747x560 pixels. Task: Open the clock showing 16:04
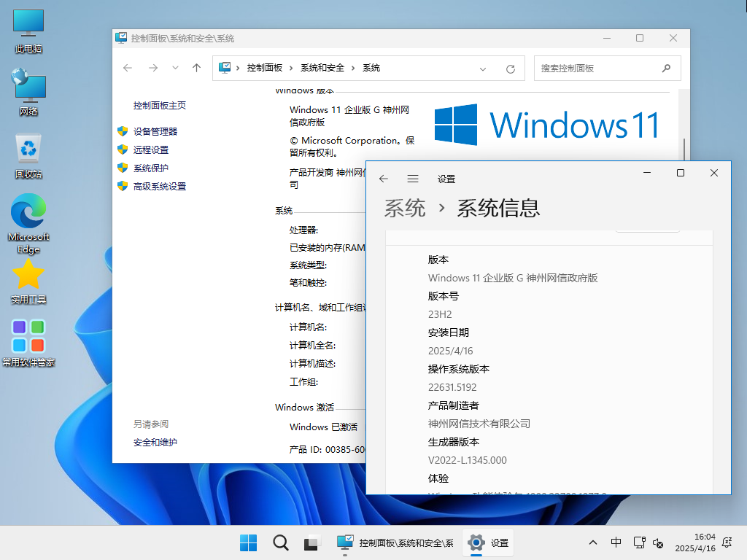click(x=695, y=542)
